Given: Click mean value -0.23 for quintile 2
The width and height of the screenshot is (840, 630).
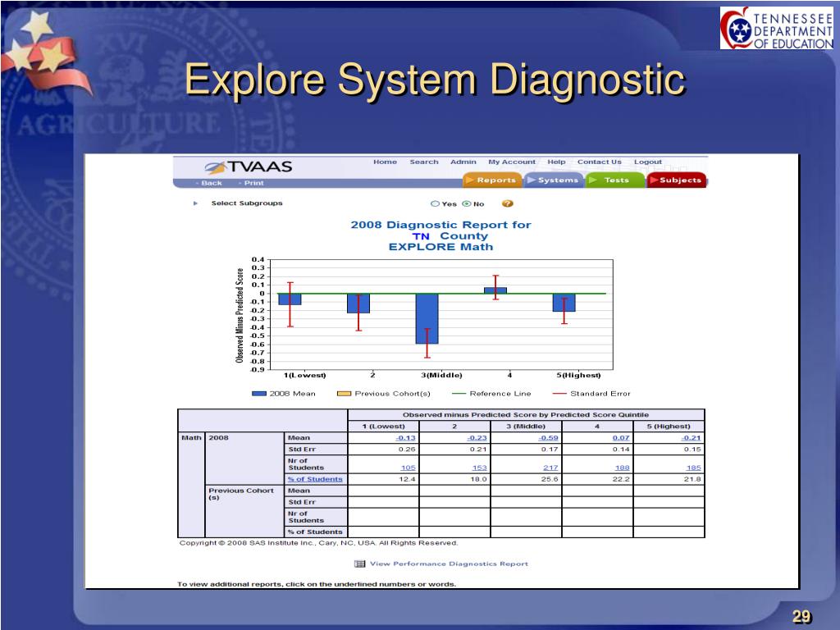Looking at the screenshot, I should (x=477, y=438).
